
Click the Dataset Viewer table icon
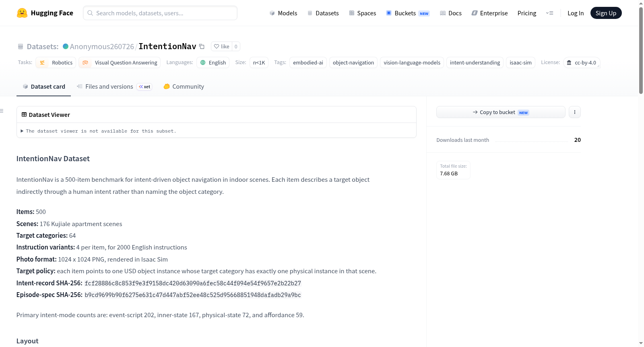pyautogui.click(x=24, y=114)
